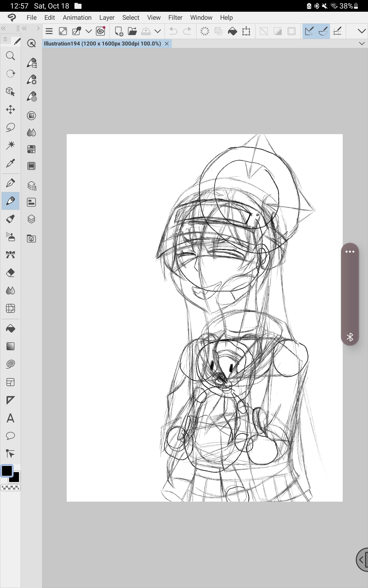Select the Liquify mesh tool
The height and width of the screenshot is (588, 368).
click(x=10, y=308)
